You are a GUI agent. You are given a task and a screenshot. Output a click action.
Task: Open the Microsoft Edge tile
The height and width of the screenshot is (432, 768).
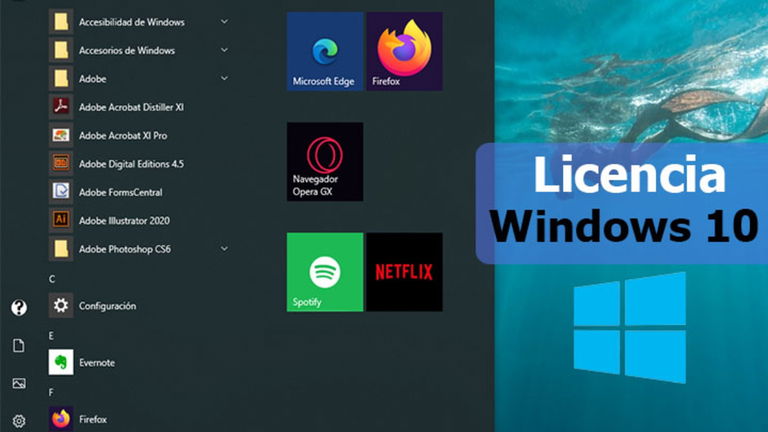[325, 51]
